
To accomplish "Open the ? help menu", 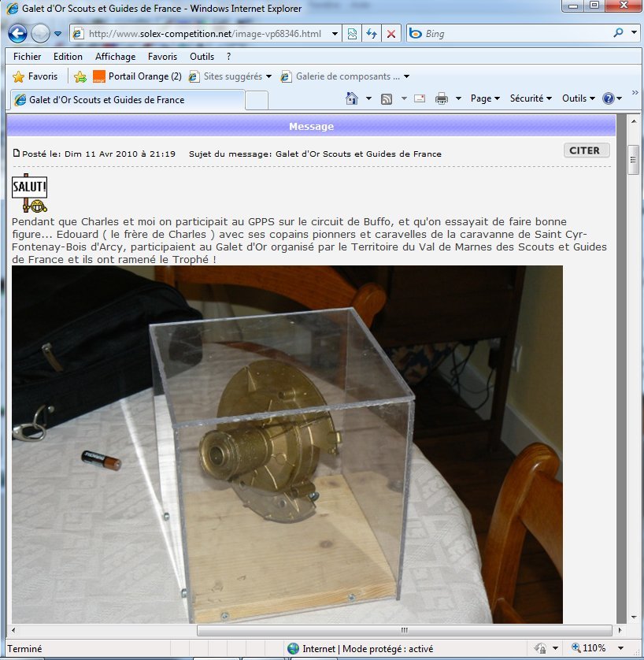I will point(228,57).
